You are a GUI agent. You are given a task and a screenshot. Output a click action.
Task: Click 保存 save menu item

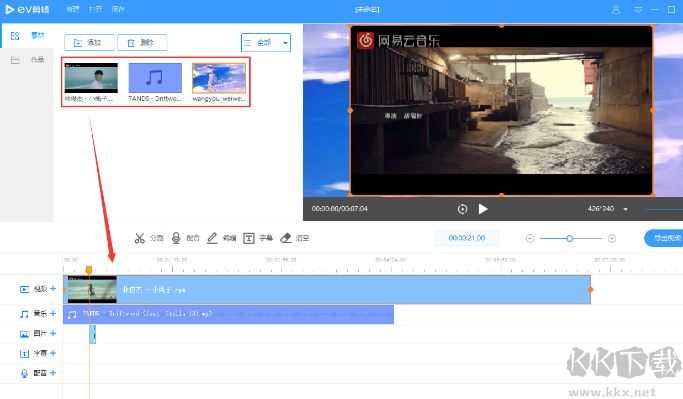click(118, 9)
